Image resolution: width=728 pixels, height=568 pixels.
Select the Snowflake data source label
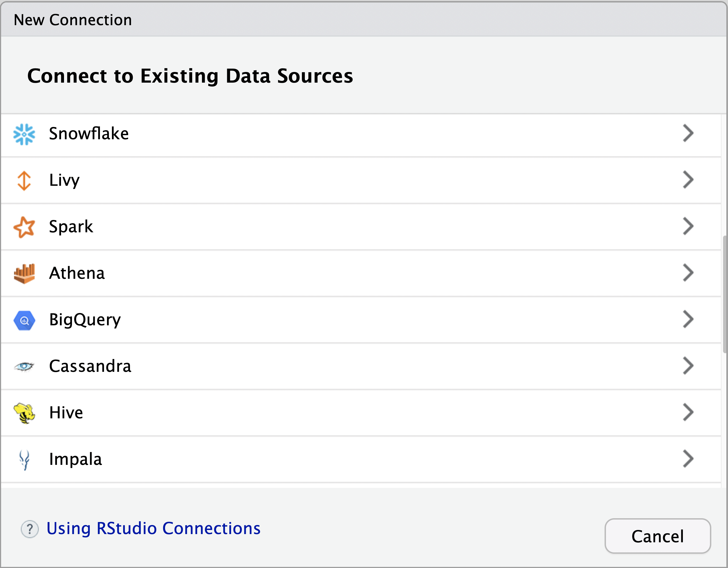click(x=89, y=133)
